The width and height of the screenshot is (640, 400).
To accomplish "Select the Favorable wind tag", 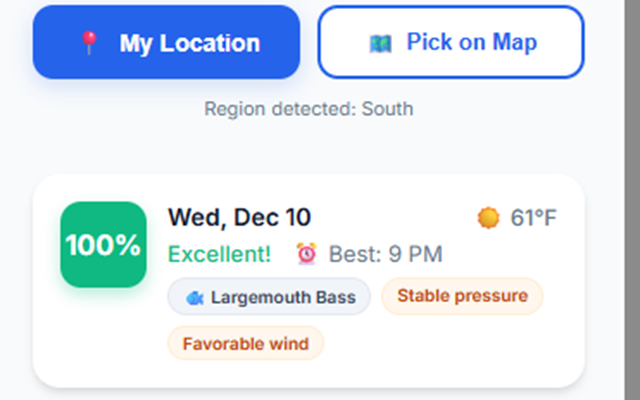I will (x=245, y=344).
